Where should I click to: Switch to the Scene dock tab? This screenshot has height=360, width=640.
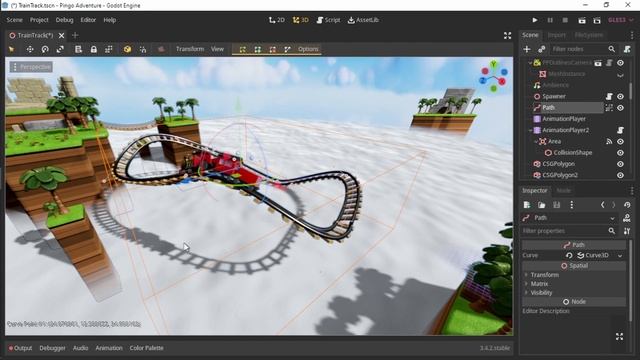[530, 35]
